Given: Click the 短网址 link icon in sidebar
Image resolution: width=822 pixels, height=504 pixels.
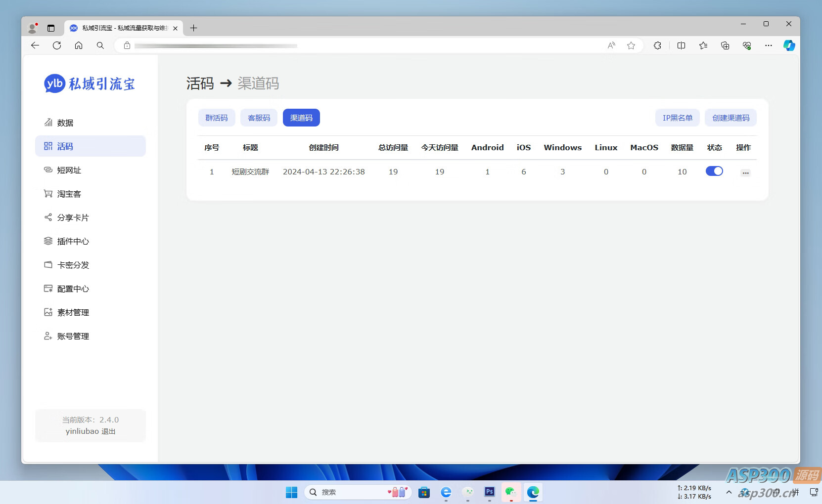Looking at the screenshot, I should [x=48, y=170].
